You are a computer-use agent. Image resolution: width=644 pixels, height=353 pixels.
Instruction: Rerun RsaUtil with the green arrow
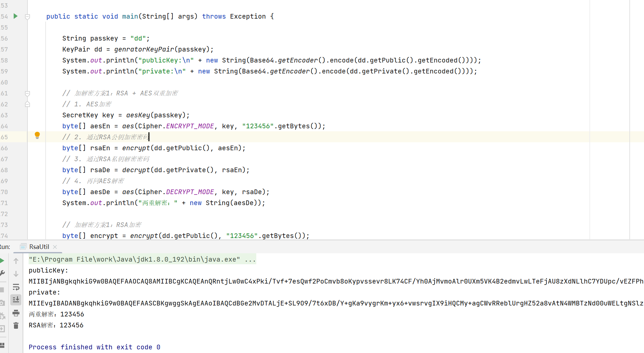2,261
